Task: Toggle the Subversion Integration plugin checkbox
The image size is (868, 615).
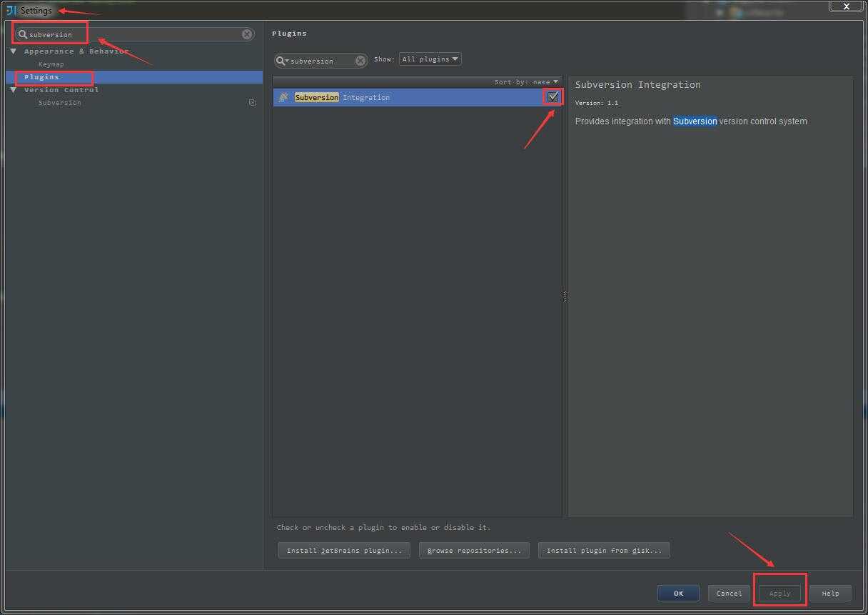Action: pos(552,97)
